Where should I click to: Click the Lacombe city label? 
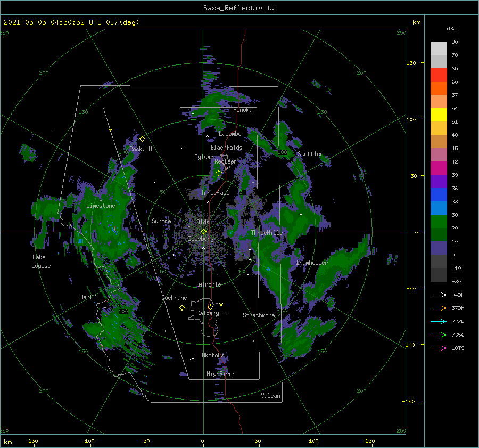[x=230, y=134]
